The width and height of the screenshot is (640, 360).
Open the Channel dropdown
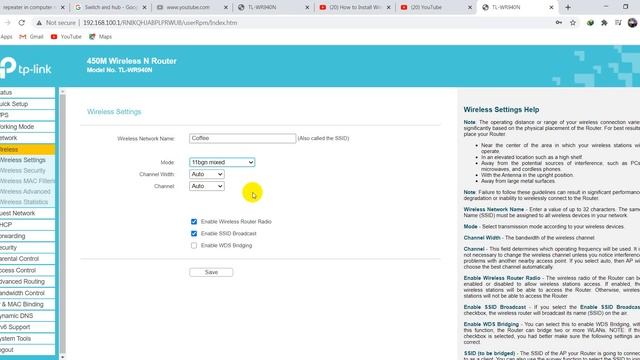(207, 186)
